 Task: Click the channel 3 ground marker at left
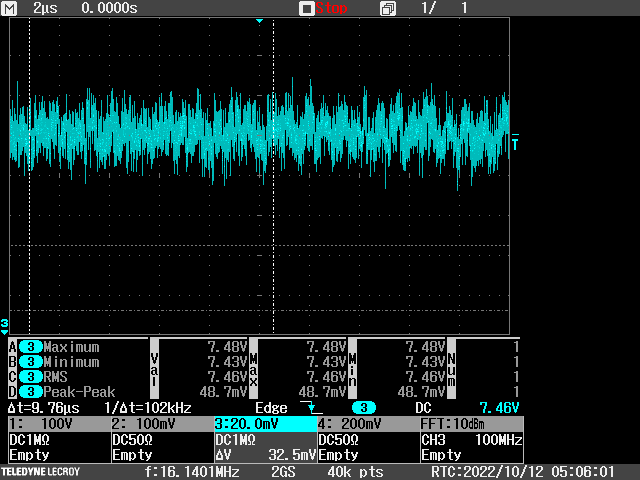[x=5, y=325]
